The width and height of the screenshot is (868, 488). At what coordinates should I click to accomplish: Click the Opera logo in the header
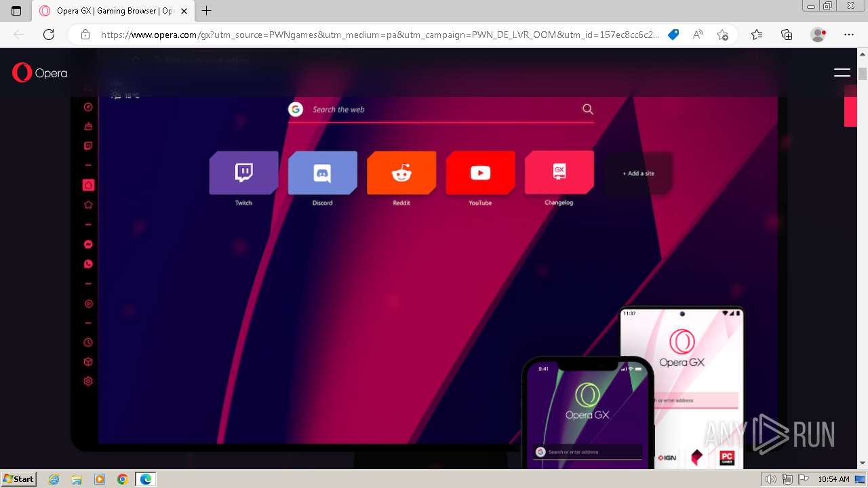click(x=40, y=73)
